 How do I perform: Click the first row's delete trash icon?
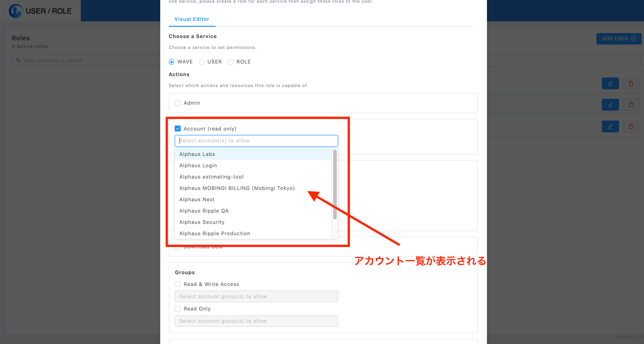tap(631, 83)
